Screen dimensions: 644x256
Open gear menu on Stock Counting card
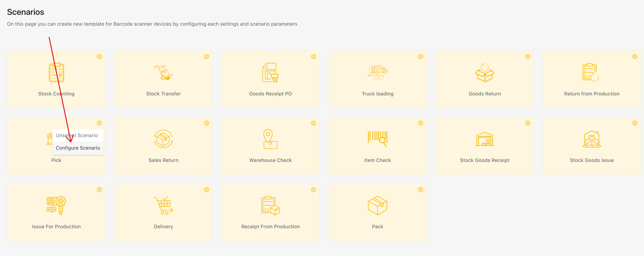pyautogui.click(x=99, y=57)
